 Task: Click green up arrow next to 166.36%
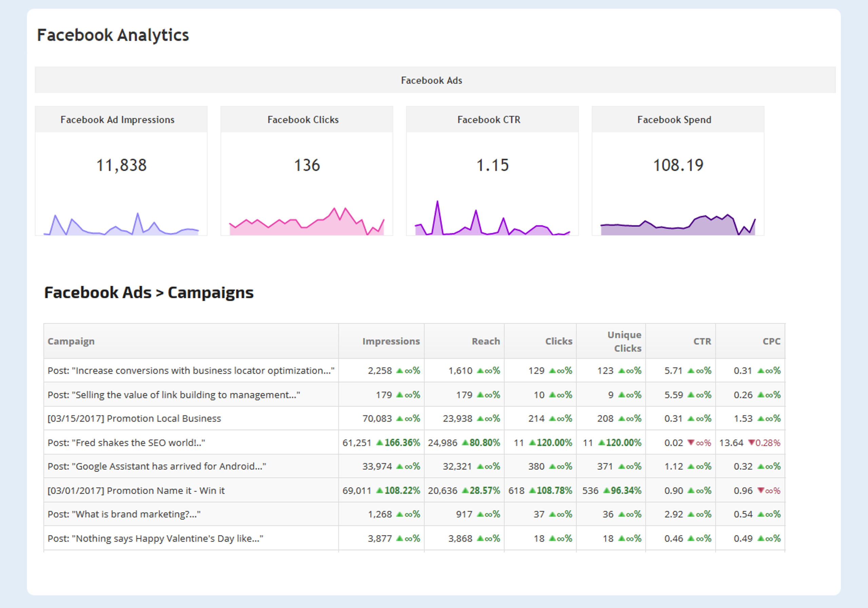tap(380, 442)
